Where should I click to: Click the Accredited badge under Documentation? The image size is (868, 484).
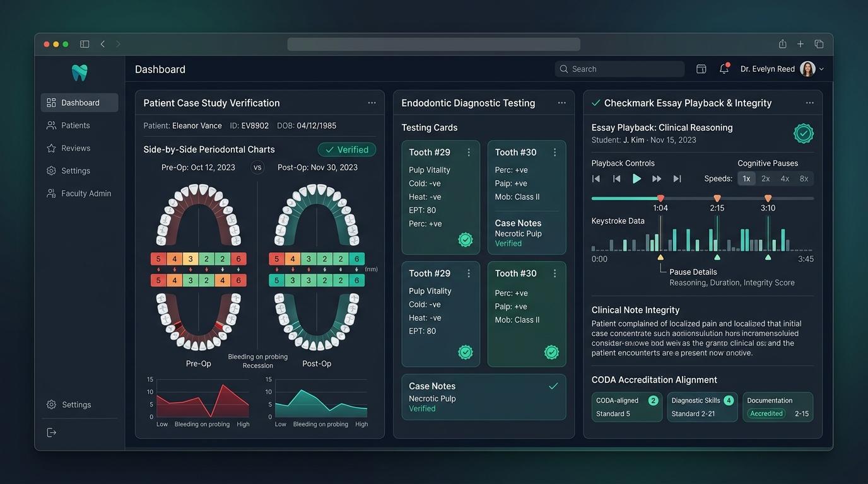(766, 414)
